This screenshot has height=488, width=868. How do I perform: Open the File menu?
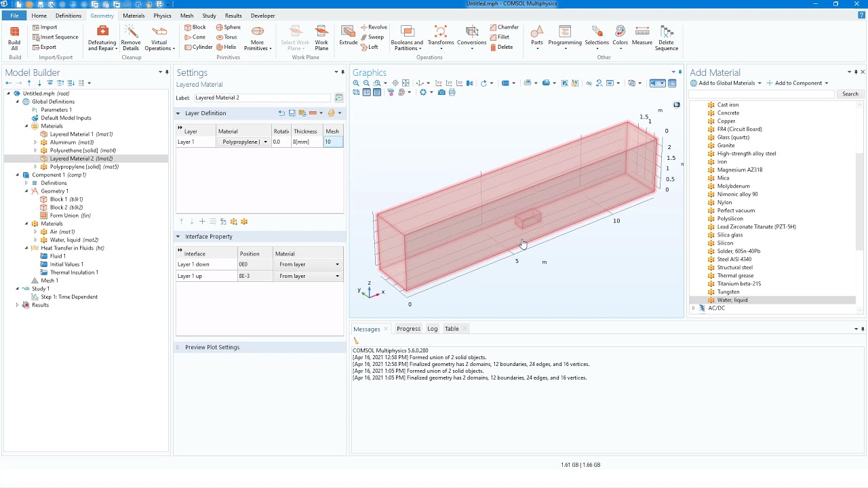tap(14, 16)
